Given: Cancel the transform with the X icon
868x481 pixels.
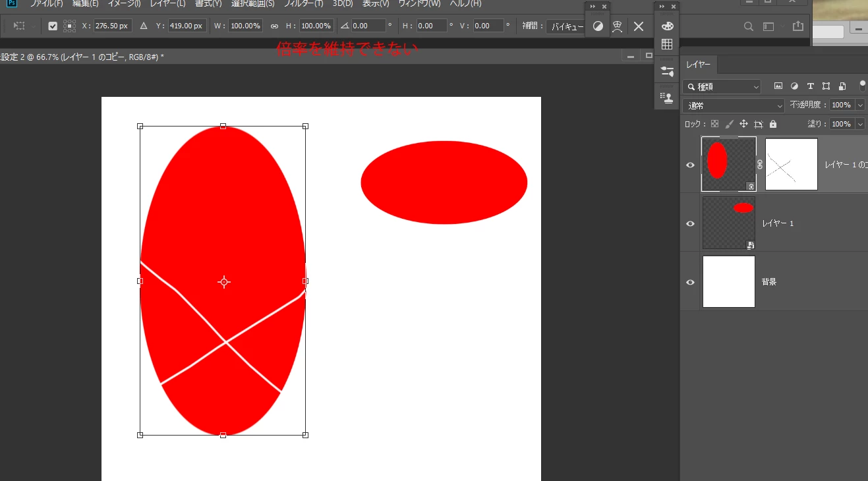Looking at the screenshot, I should coord(639,26).
